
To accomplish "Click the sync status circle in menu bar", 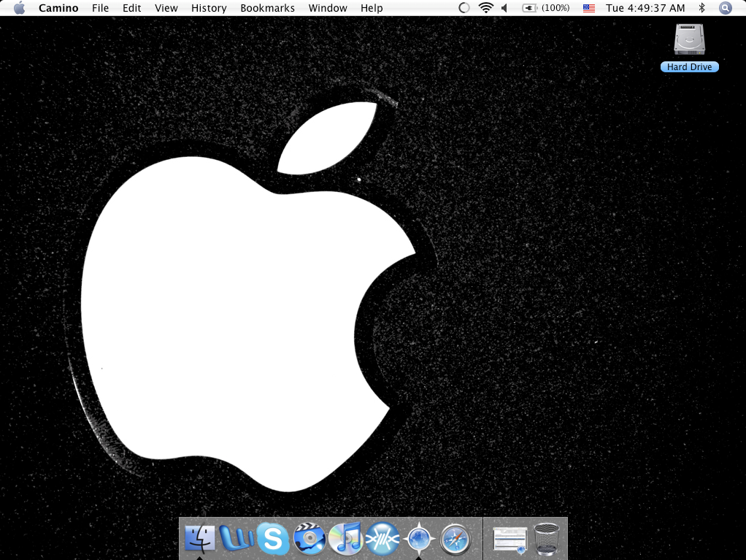I will pos(464,7).
